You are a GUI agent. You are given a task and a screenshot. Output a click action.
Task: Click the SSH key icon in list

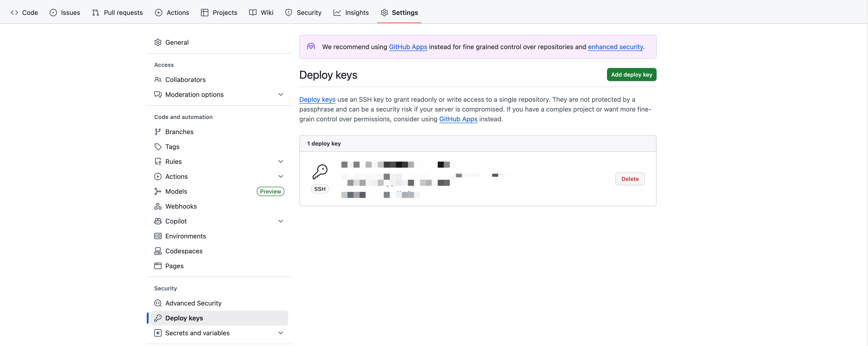pos(319,172)
